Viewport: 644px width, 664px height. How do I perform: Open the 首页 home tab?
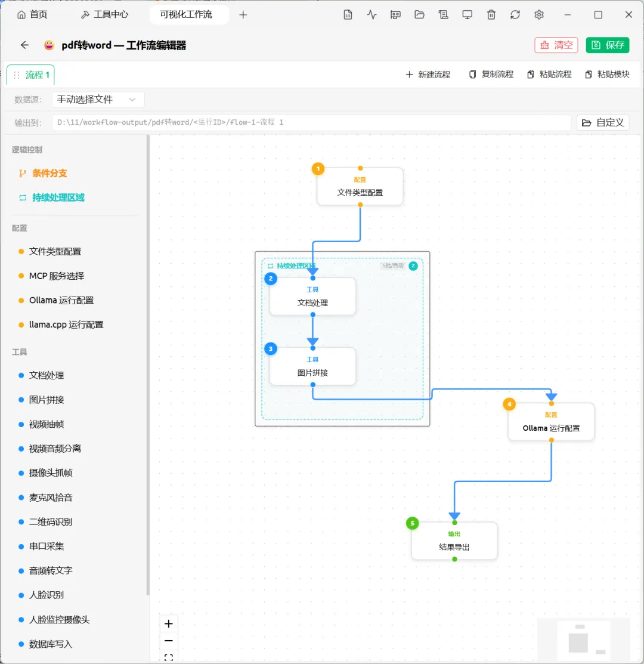pyautogui.click(x=32, y=15)
